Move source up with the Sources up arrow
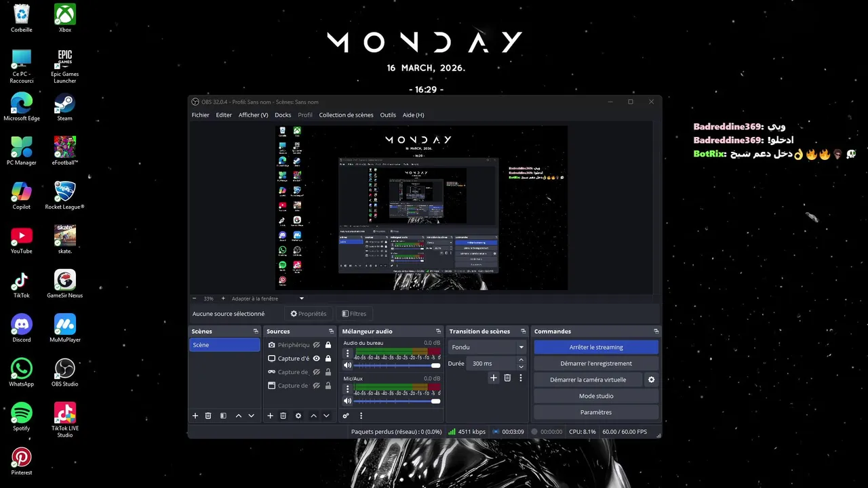 coord(313,415)
